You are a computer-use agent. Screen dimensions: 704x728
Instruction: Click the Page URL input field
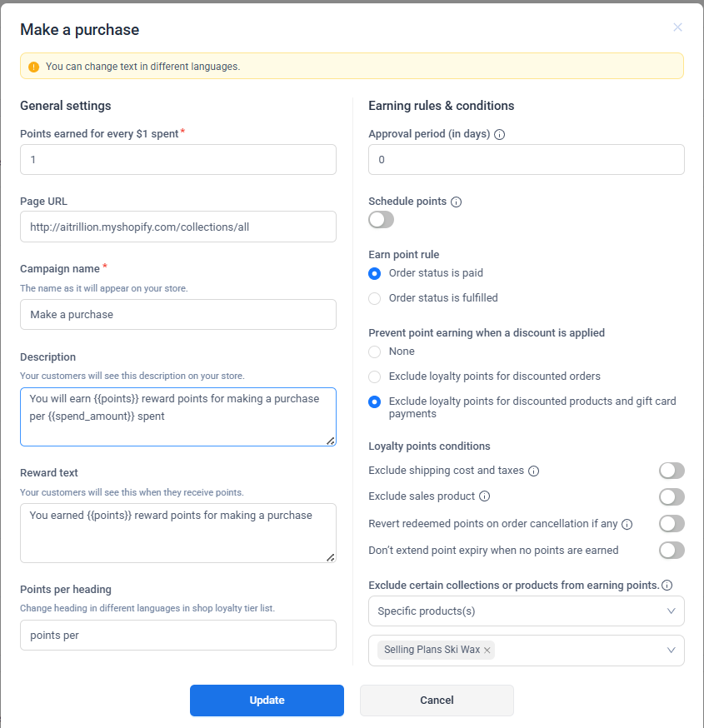coord(178,227)
